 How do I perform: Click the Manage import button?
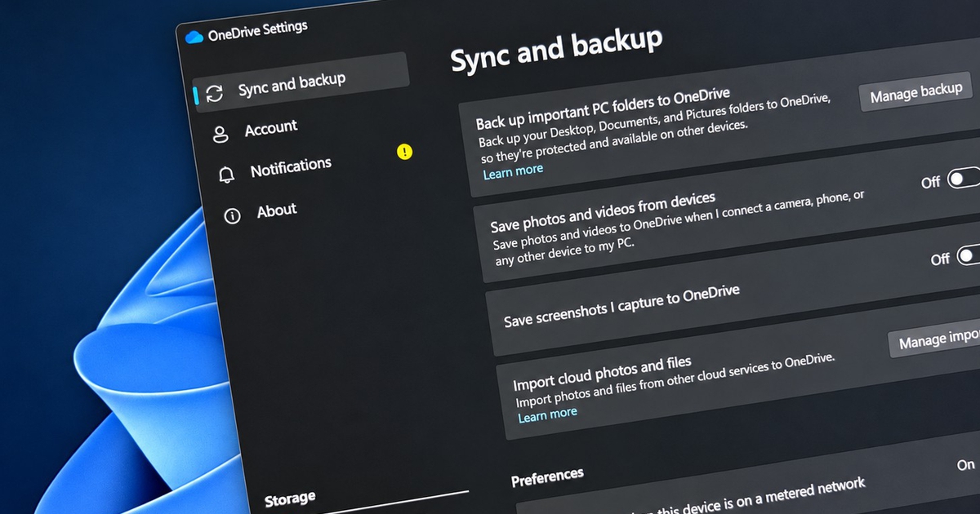936,339
